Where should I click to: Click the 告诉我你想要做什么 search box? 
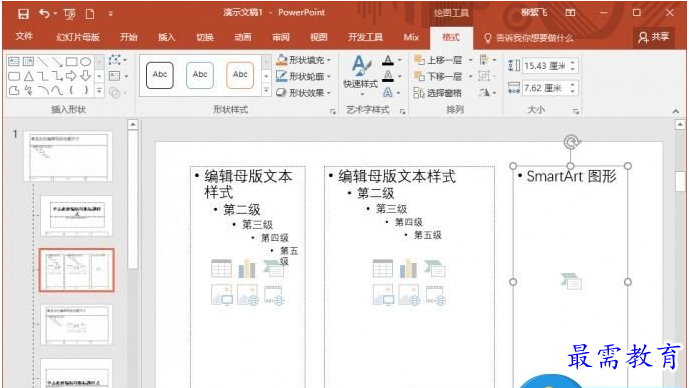[529, 38]
